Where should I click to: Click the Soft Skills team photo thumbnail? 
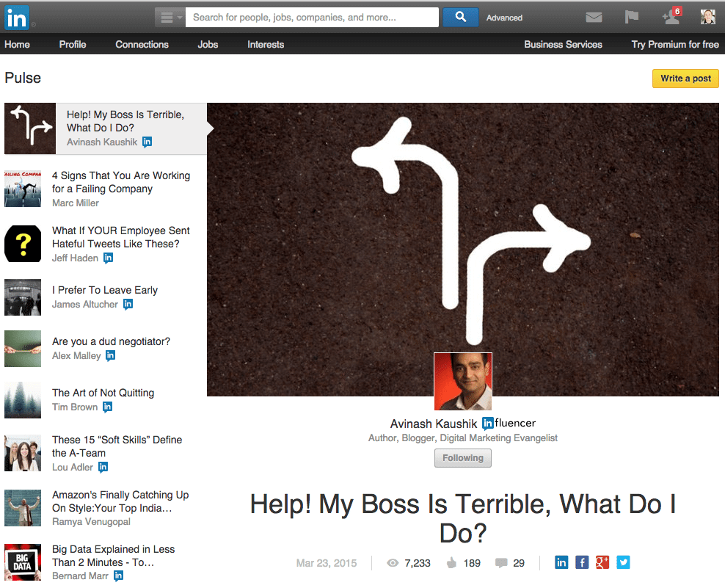[23, 453]
